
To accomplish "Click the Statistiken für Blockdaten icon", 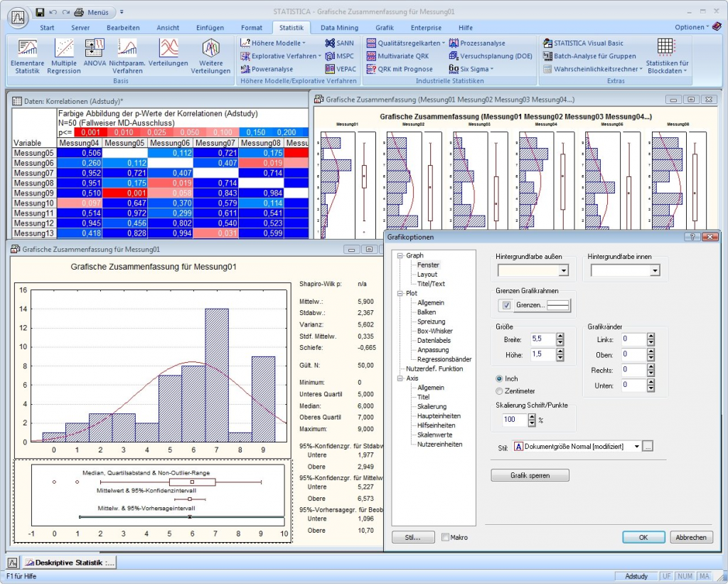I will point(667,55).
